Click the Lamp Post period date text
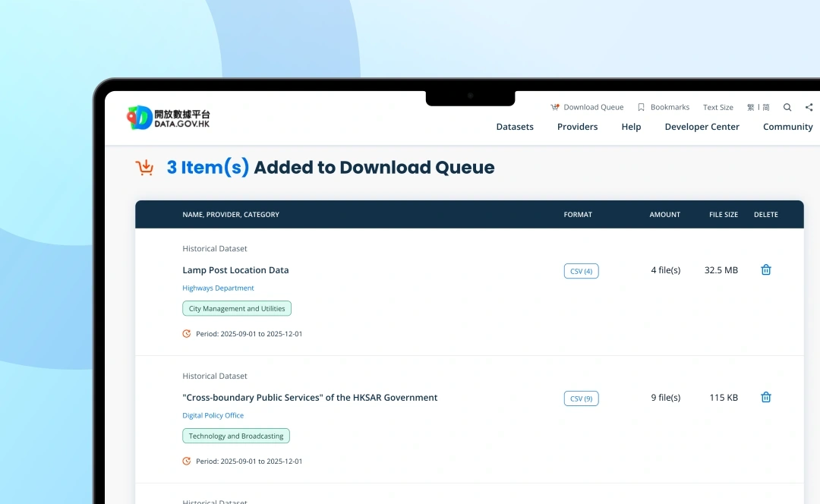820x504 pixels. point(249,333)
